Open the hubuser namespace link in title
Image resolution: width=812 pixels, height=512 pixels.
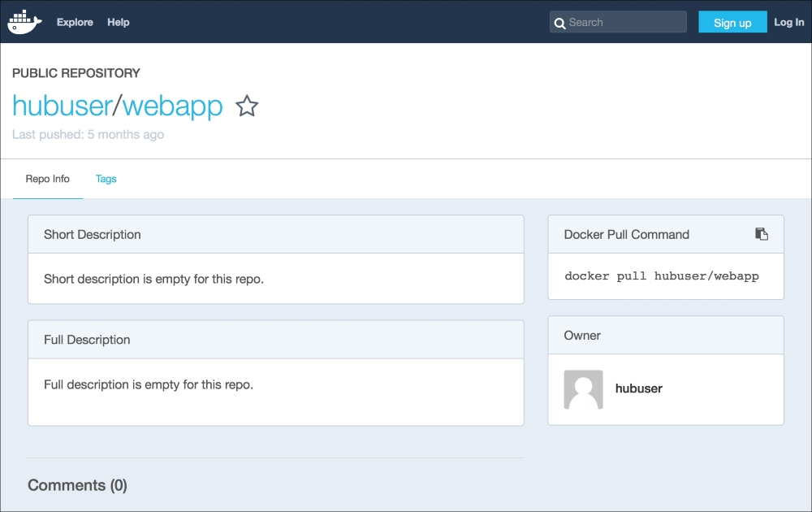(x=63, y=106)
